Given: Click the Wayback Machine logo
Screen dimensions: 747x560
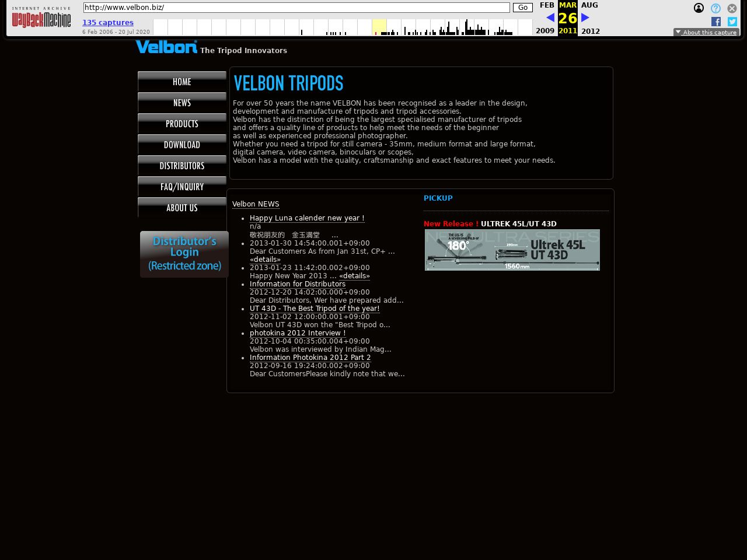Looking at the screenshot, I should pos(41,19).
